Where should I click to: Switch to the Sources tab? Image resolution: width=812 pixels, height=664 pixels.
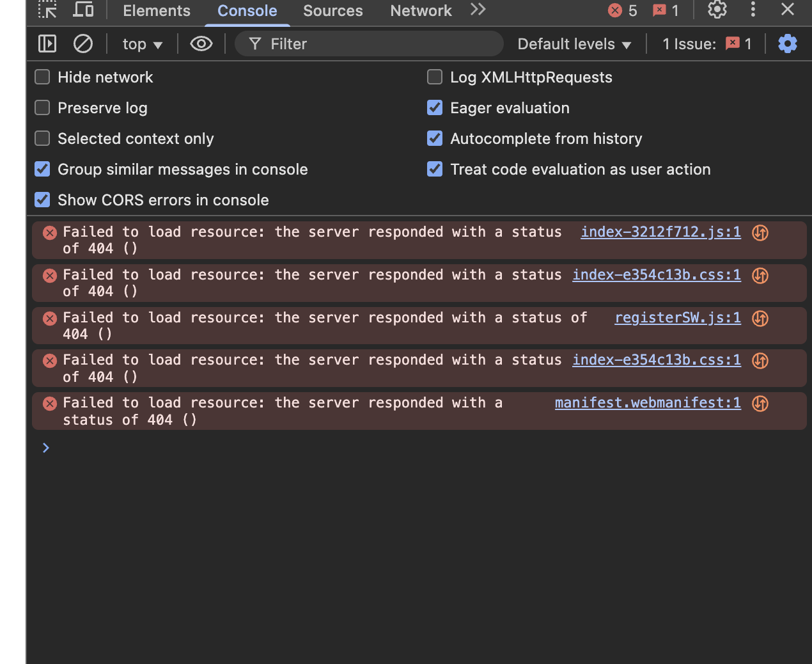(332, 10)
